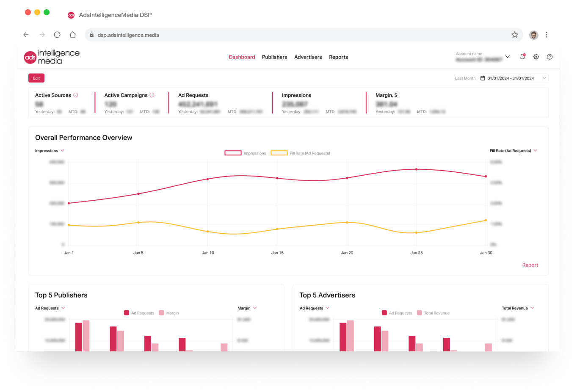Go to browser home icon
Image resolution: width=577 pixels, height=392 pixels.
(73, 35)
